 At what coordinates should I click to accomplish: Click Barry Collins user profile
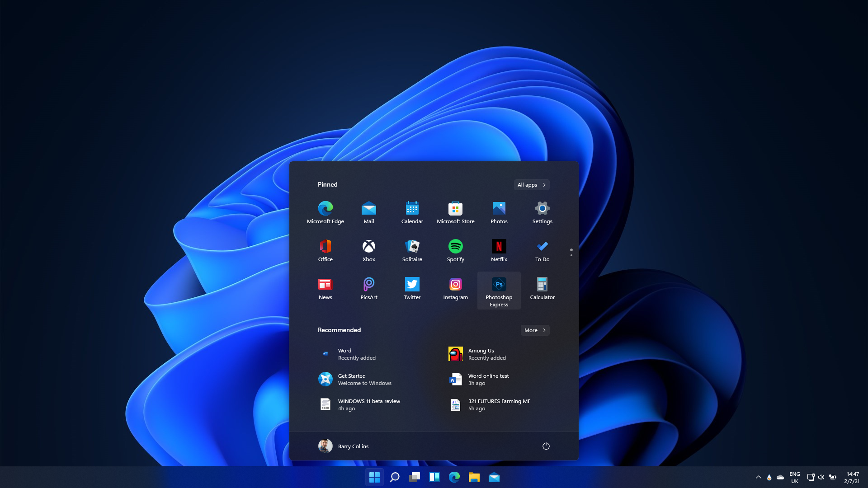tap(344, 446)
